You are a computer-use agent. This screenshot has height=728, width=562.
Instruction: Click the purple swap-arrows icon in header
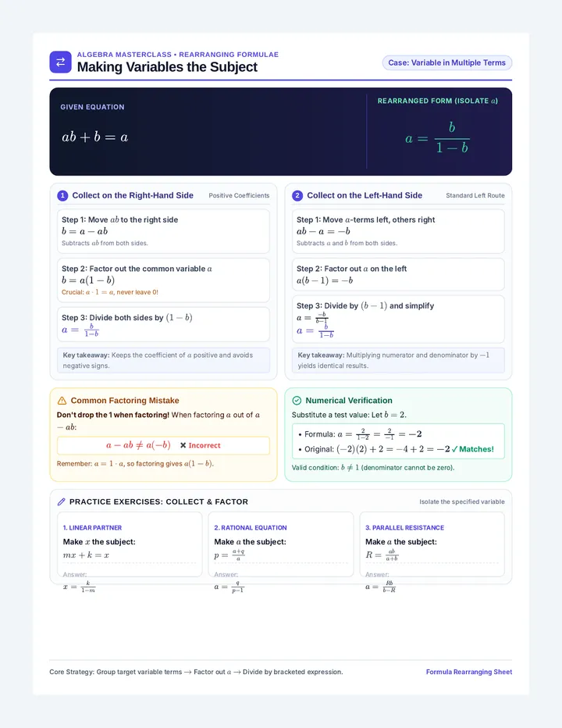click(60, 62)
